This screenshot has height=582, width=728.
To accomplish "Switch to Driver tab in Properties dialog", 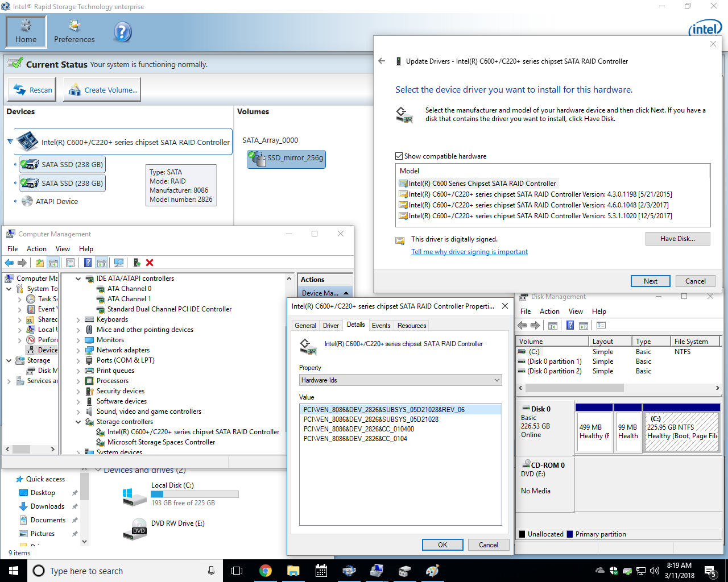I will [331, 326].
